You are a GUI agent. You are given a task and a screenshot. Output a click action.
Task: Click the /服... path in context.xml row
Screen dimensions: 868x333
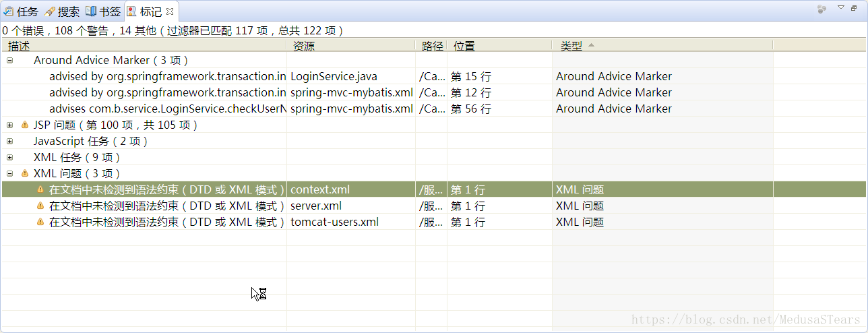click(431, 189)
